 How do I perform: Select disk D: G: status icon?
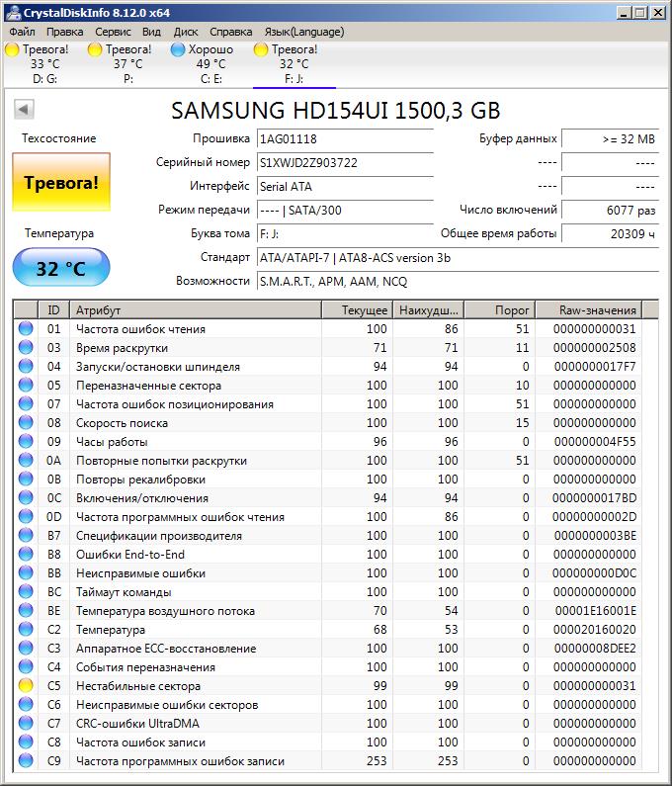pyautogui.click(x=12, y=49)
